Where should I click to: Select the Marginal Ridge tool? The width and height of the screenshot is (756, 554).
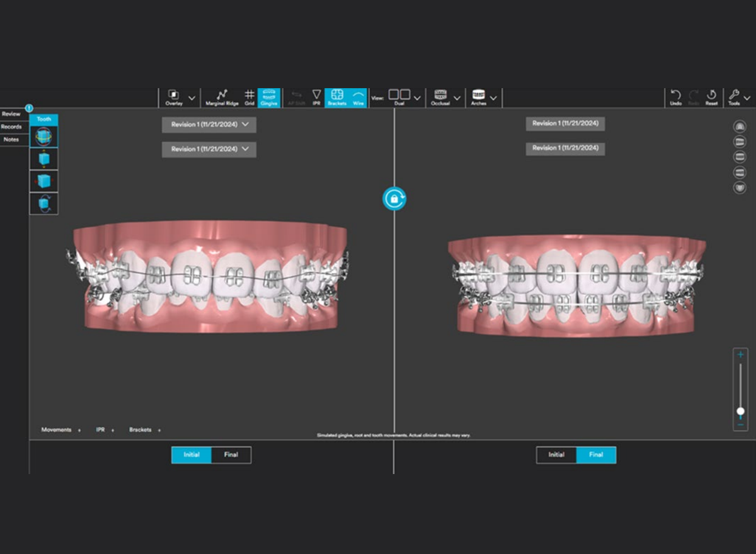[221, 97]
